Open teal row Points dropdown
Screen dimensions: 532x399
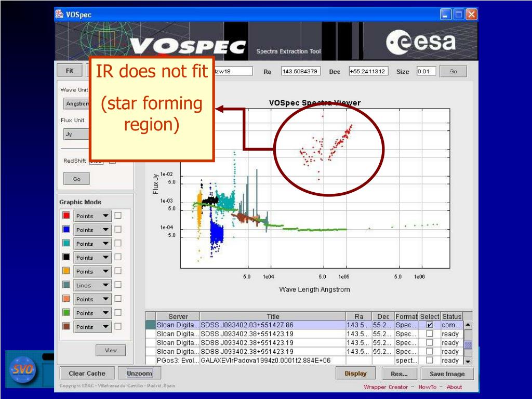92,244
